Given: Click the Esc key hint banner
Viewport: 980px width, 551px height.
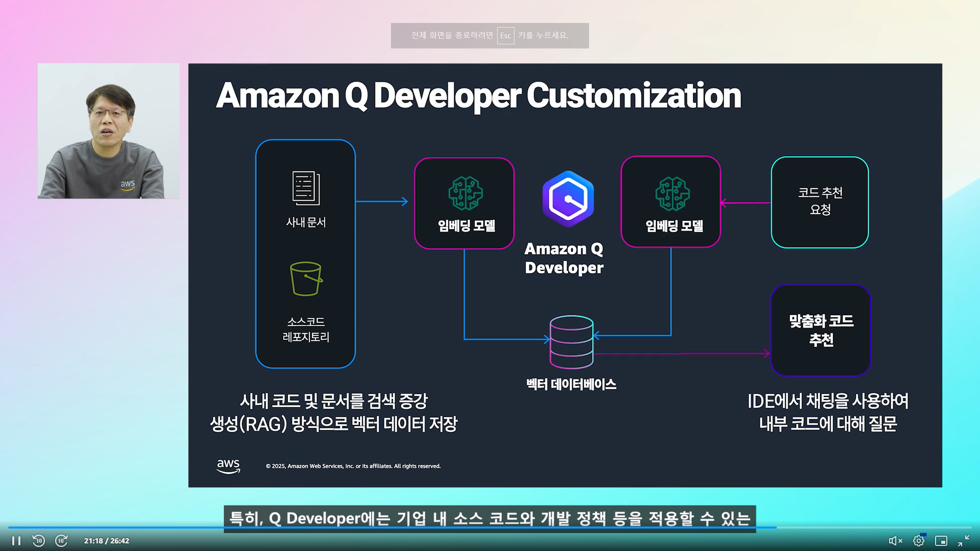Looking at the screenshot, I should click(x=489, y=36).
